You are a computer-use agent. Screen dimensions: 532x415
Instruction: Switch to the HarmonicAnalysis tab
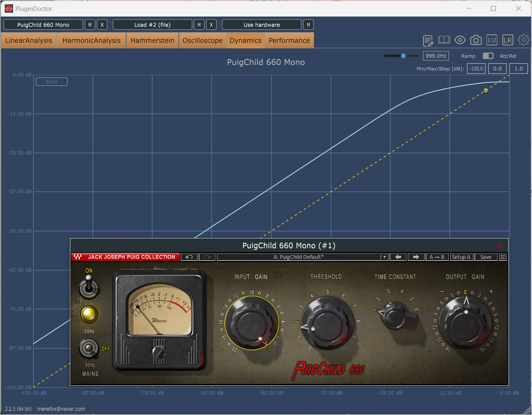(x=91, y=41)
